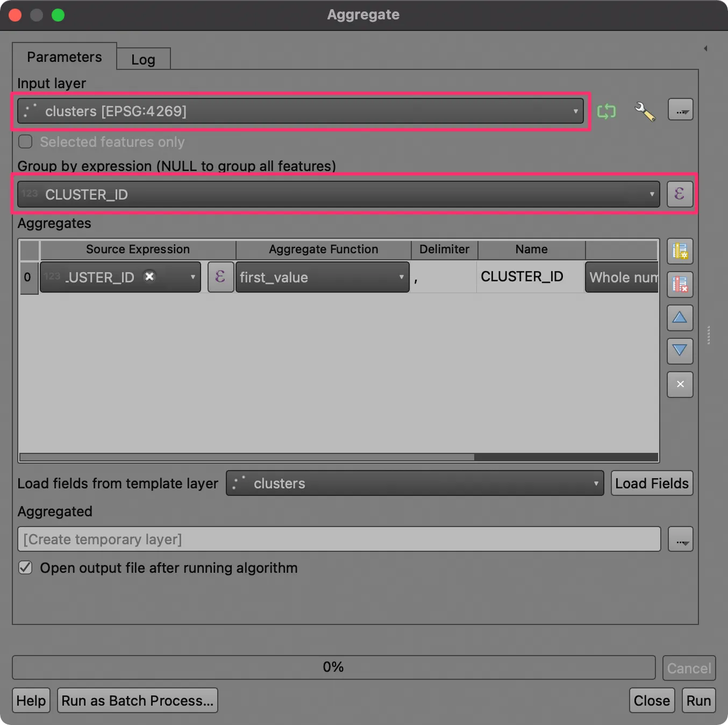This screenshot has width=728, height=725.
Task: Delete selected field from aggregates table
Action: pyautogui.click(x=680, y=285)
